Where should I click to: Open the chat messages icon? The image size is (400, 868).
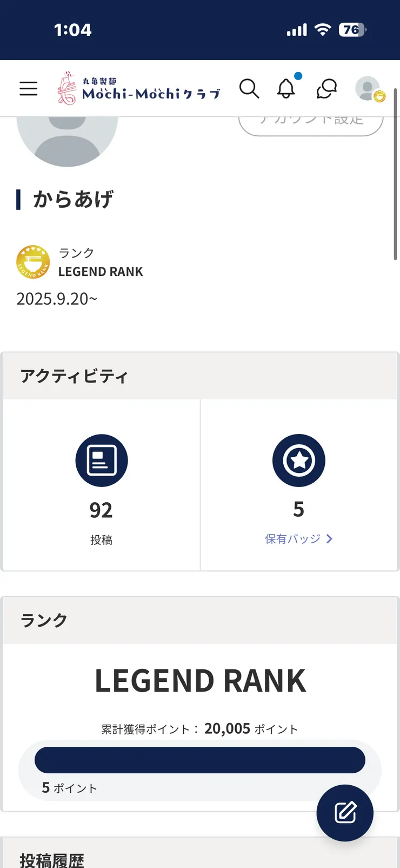point(326,89)
